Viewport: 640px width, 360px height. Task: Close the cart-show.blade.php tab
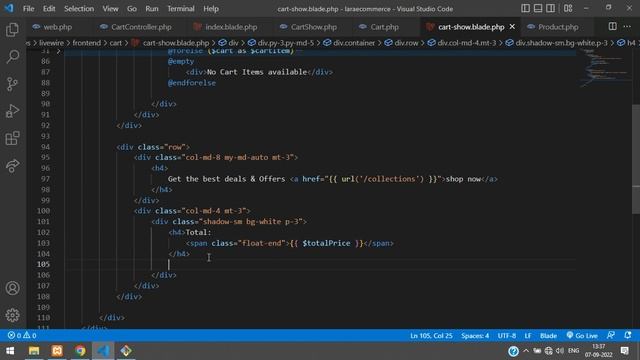(x=512, y=27)
